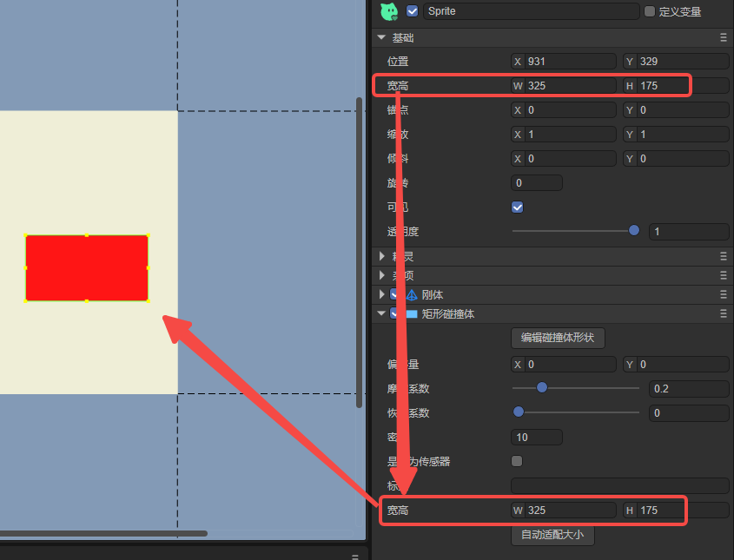Viewport: 734px width, 560px height.
Task: Enable the 是否为传感器 checkbox
Action: pyautogui.click(x=518, y=461)
